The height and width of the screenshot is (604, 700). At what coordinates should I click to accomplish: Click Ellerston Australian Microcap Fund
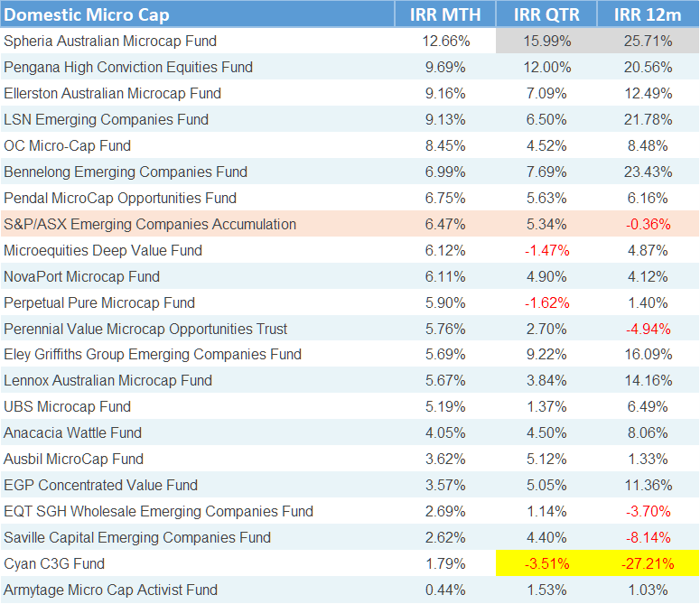[x=113, y=93]
